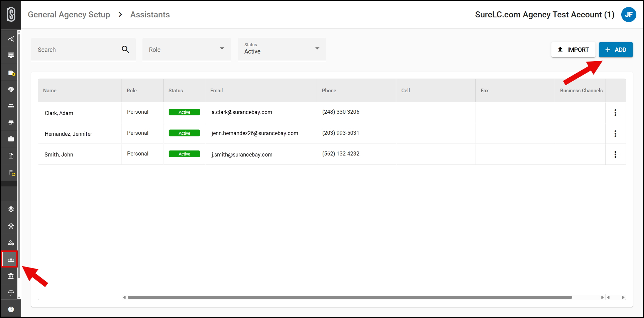Click SureLC.com Agency Test Account title
644x318 pixels.
coord(545,15)
